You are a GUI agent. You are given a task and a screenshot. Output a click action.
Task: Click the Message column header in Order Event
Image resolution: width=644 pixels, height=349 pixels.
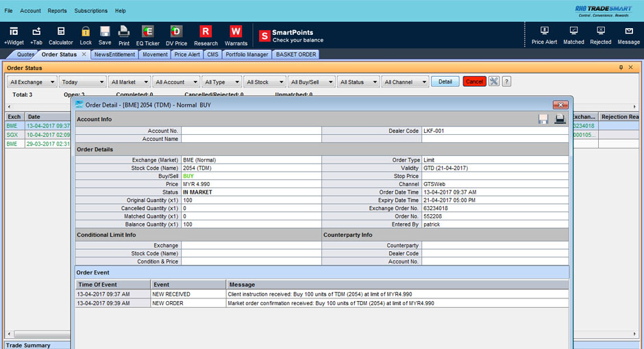coord(397,285)
